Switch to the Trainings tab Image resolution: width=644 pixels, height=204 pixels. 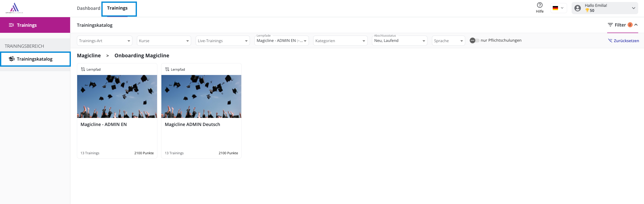coord(117,8)
